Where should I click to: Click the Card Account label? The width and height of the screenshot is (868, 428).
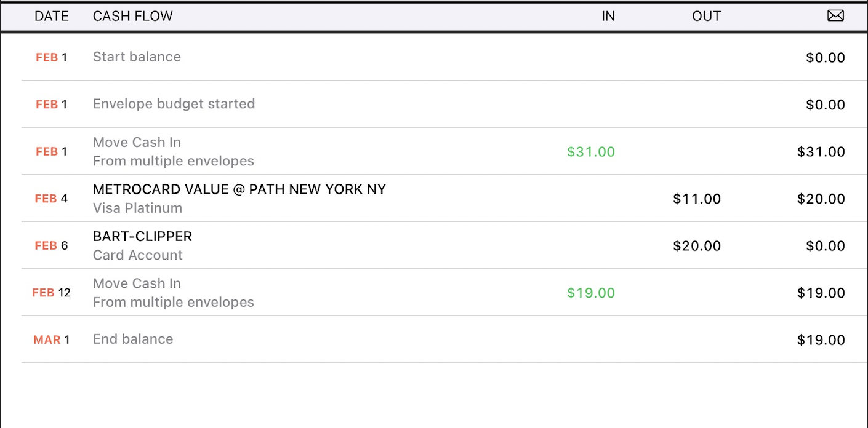tap(138, 255)
